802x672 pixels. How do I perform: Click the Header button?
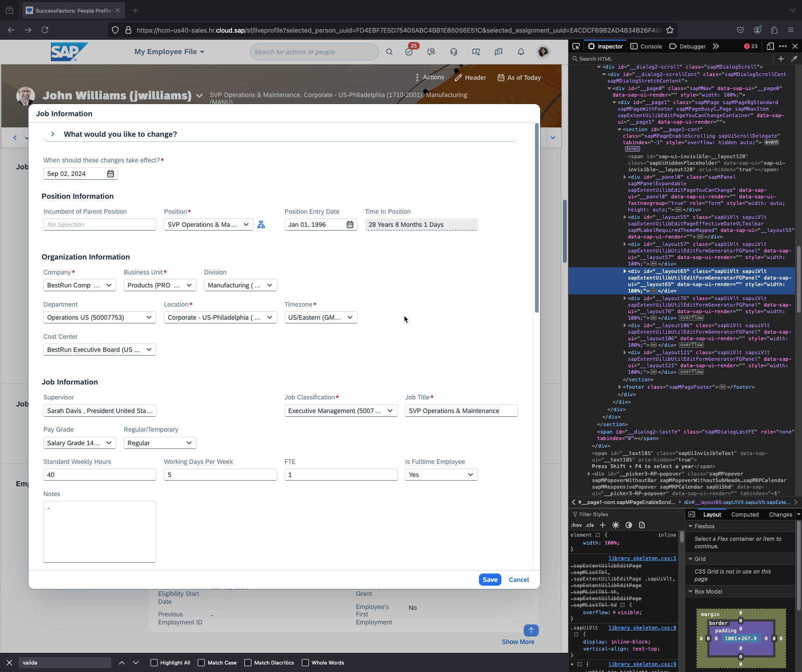[x=471, y=77]
